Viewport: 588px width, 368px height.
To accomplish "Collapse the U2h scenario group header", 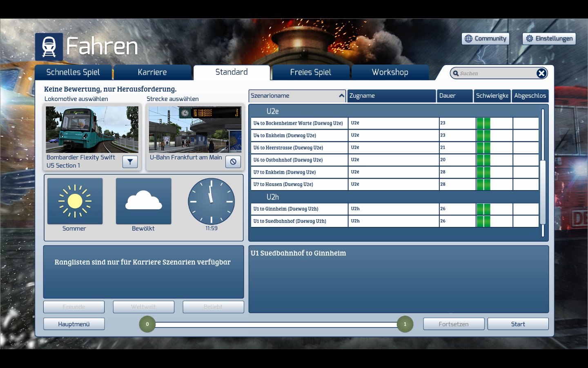I will pyautogui.click(x=272, y=197).
